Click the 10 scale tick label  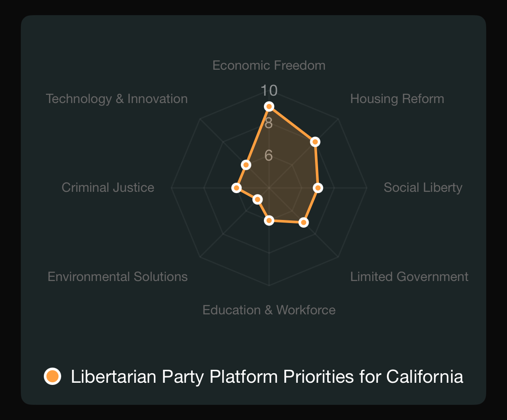(269, 90)
